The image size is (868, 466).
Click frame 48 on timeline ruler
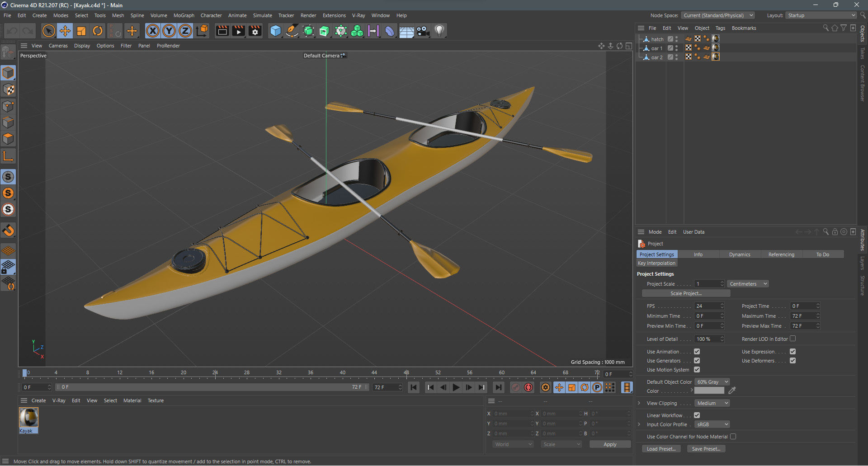(x=406, y=373)
